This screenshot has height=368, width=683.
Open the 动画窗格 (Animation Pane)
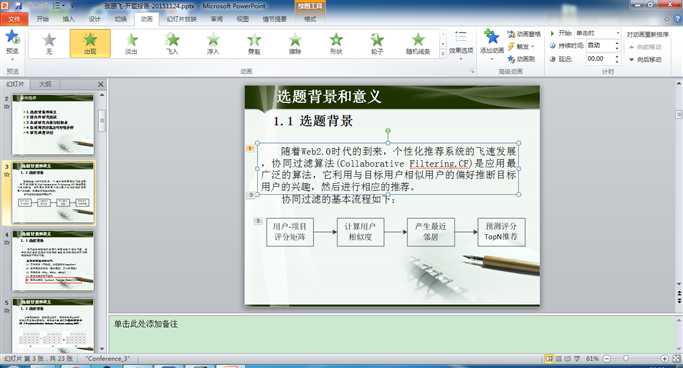tap(524, 34)
